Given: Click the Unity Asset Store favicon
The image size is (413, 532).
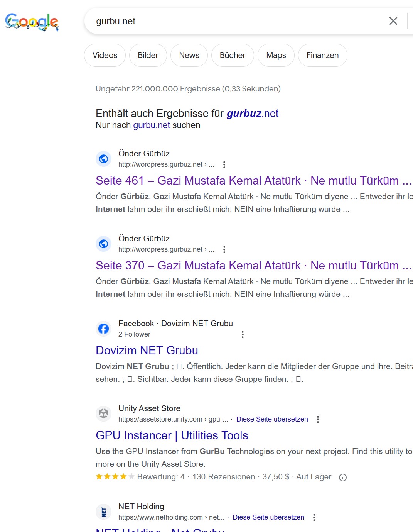Looking at the screenshot, I should coord(103,413).
